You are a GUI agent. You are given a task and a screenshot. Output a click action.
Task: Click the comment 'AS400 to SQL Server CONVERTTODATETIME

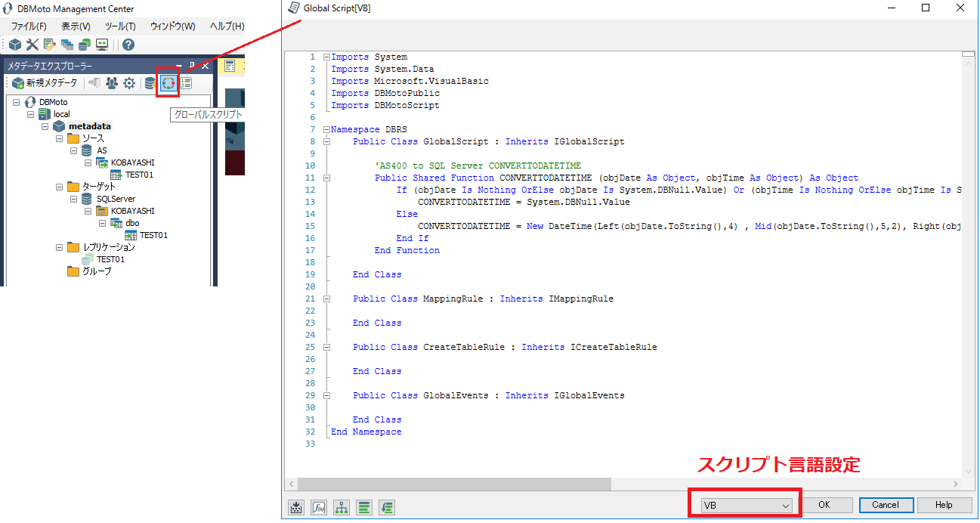coord(478,166)
